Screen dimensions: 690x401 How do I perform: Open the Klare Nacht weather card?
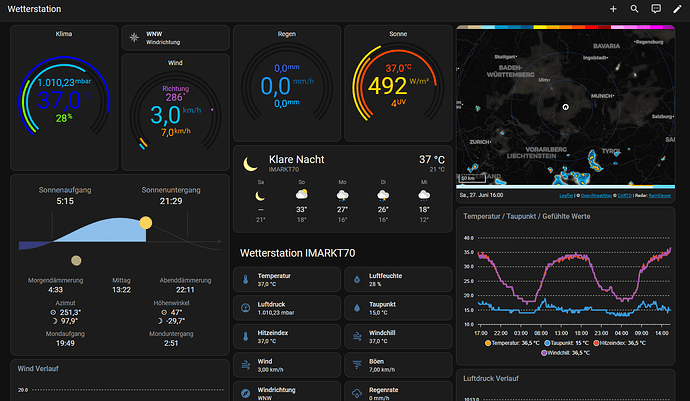(x=342, y=189)
